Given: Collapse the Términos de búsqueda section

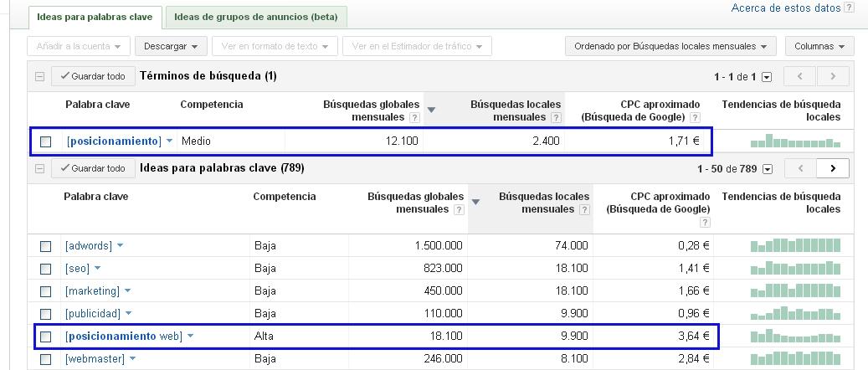Looking at the screenshot, I should pos(40,76).
